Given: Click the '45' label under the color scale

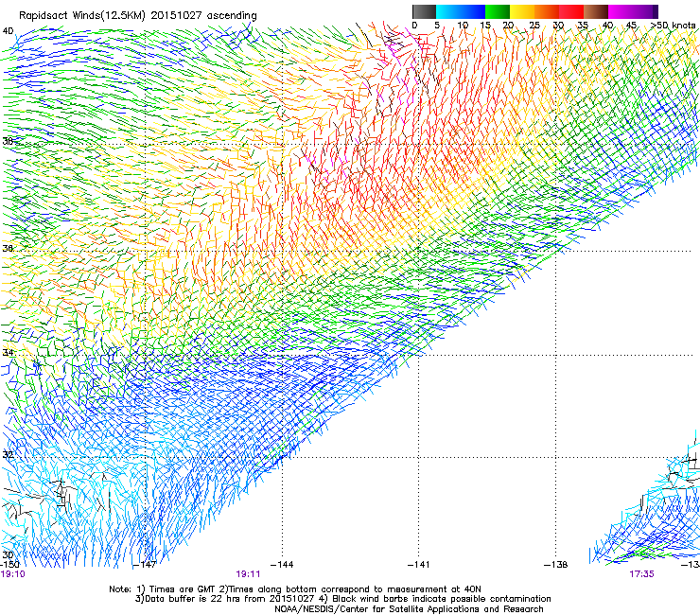Looking at the screenshot, I should [631, 26].
